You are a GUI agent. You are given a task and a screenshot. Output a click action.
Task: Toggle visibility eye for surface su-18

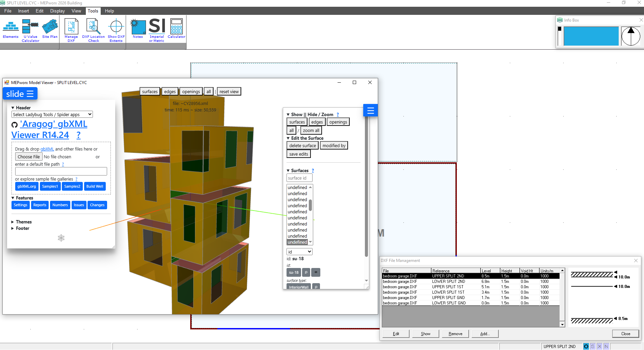click(x=316, y=272)
